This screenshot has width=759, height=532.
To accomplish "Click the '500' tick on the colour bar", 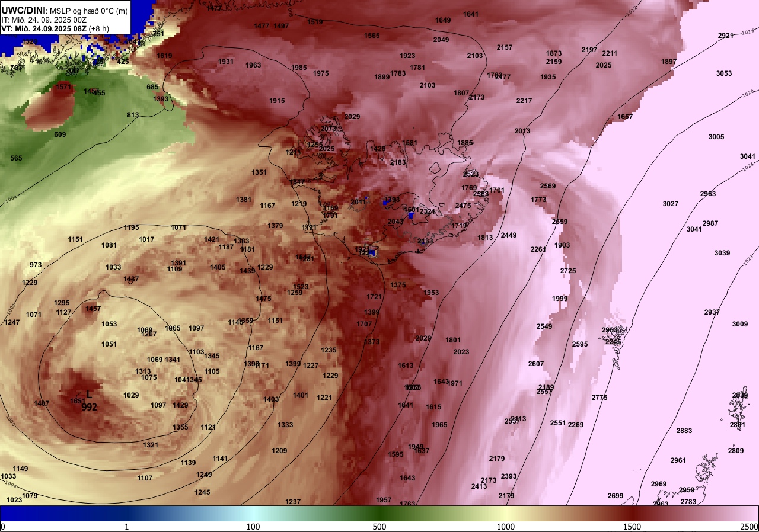I will [379, 527].
